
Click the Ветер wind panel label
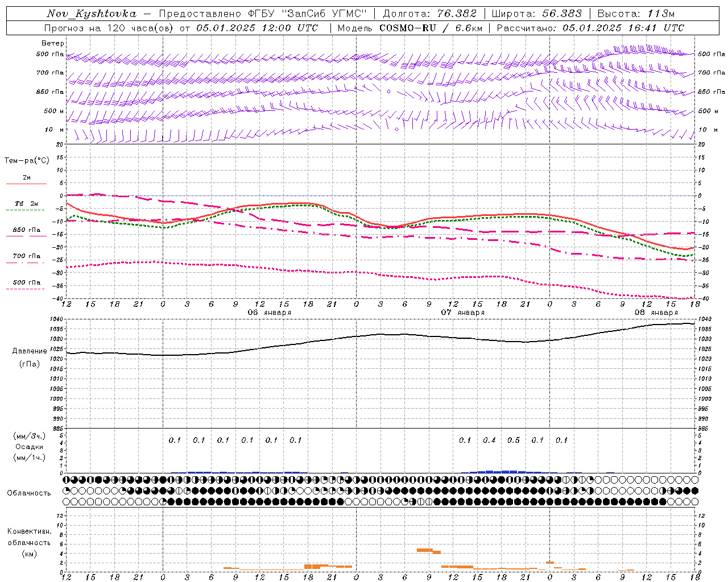point(53,43)
